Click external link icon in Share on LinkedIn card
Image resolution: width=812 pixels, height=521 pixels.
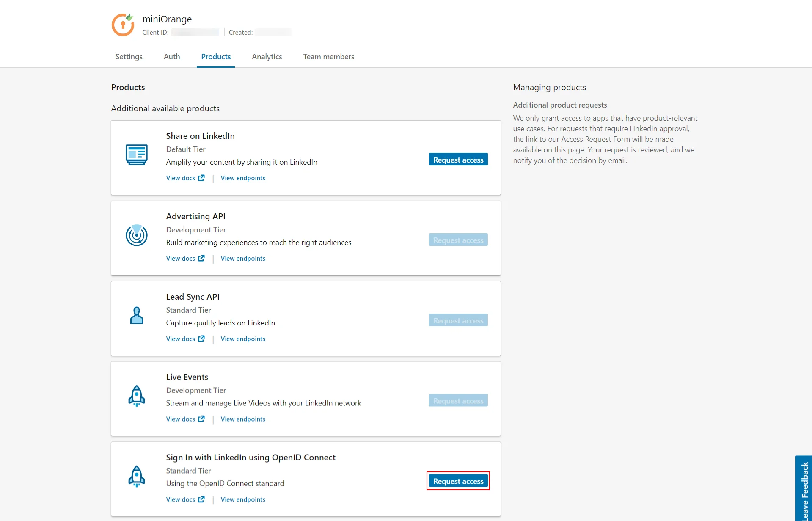(x=201, y=178)
